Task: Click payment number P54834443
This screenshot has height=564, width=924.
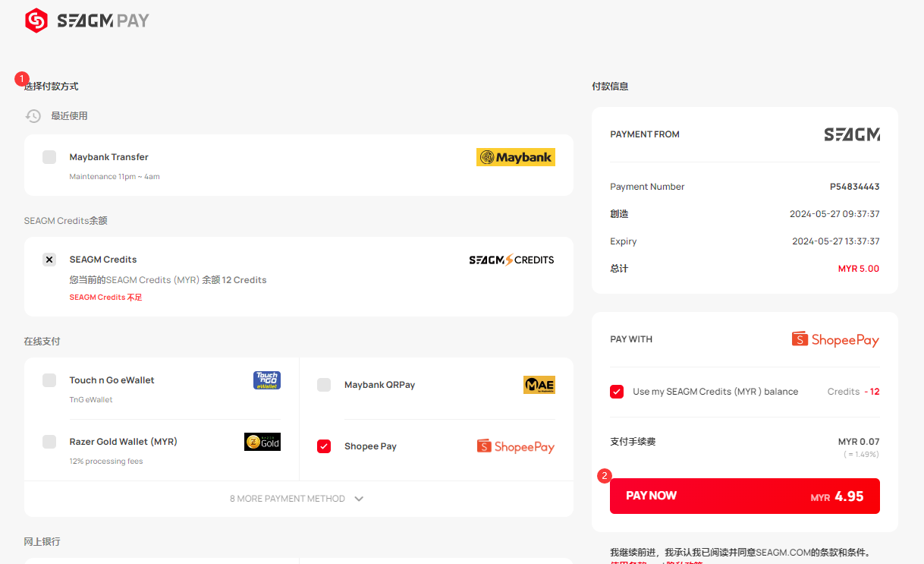Action: point(855,187)
